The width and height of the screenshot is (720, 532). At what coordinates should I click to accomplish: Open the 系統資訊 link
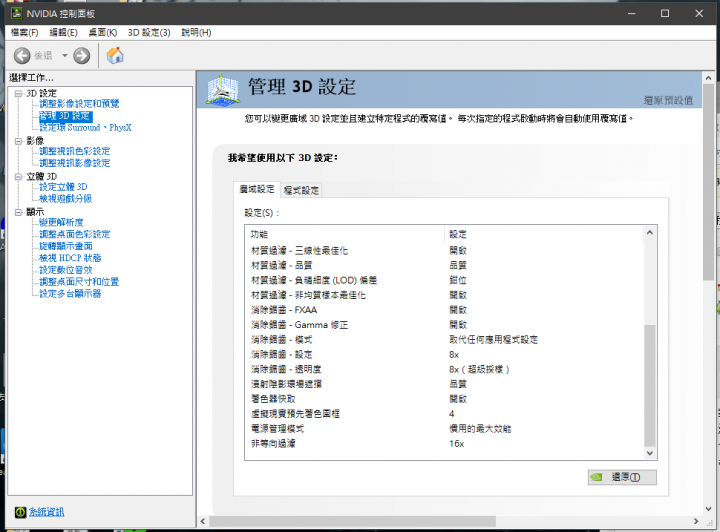[x=46, y=512]
